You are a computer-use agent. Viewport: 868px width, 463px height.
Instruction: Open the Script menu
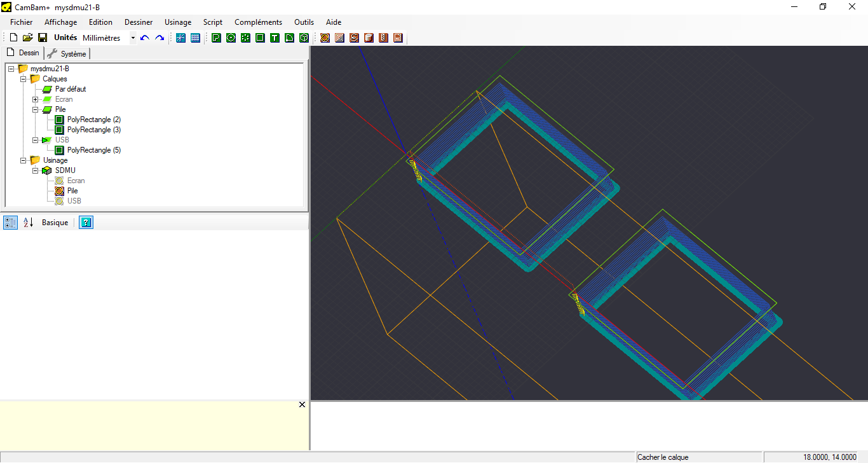point(213,22)
